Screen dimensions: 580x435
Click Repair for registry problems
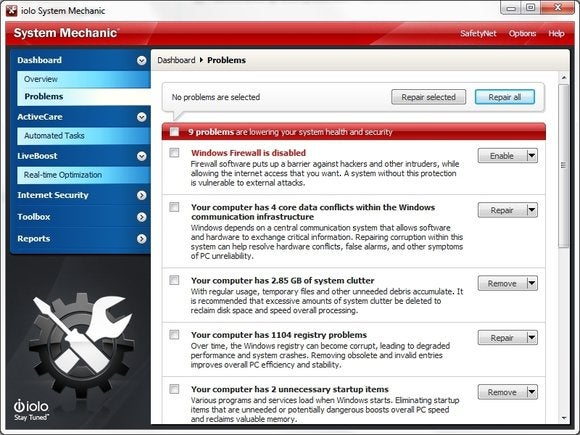[x=502, y=338]
